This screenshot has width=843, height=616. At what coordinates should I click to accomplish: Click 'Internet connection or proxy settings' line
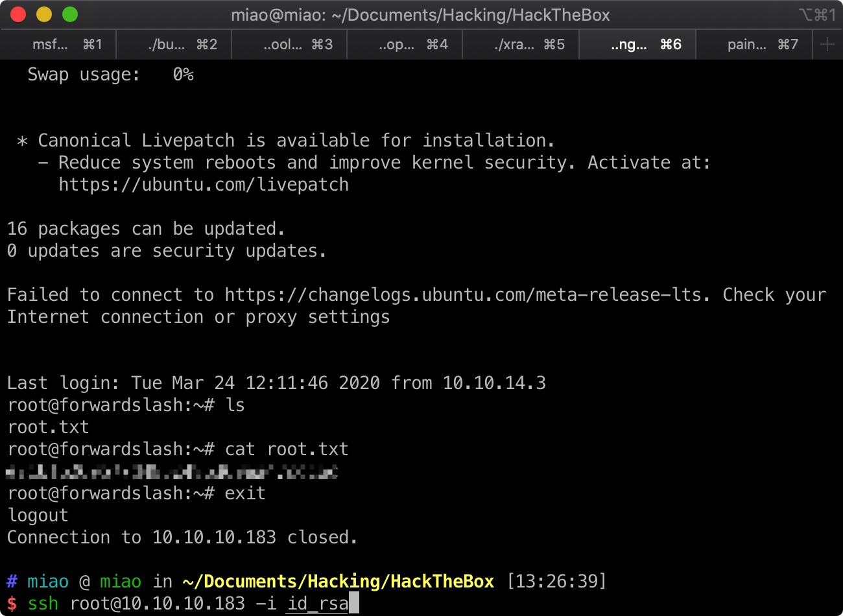198,317
